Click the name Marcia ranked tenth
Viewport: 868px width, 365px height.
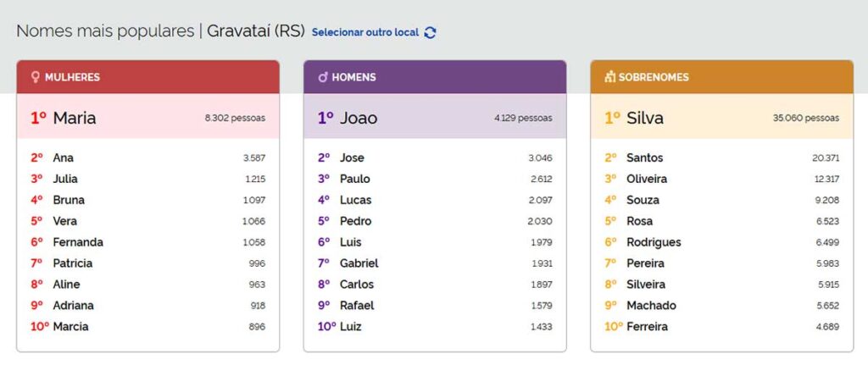coord(70,327)
